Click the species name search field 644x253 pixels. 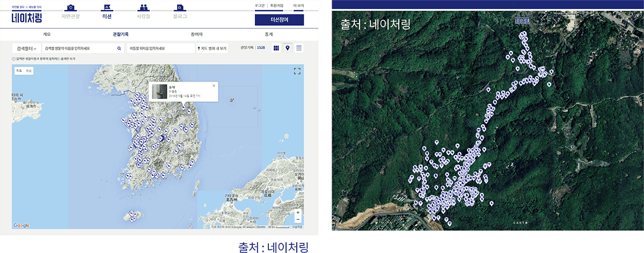79,48
